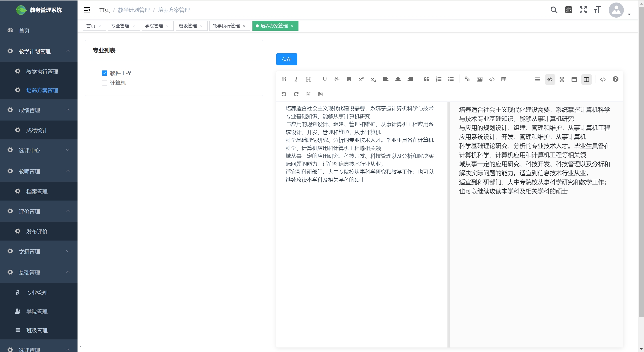Click the page vertical scrollbar
The image size is (644, 352).
pyautogui.click(x=641, y=161)
